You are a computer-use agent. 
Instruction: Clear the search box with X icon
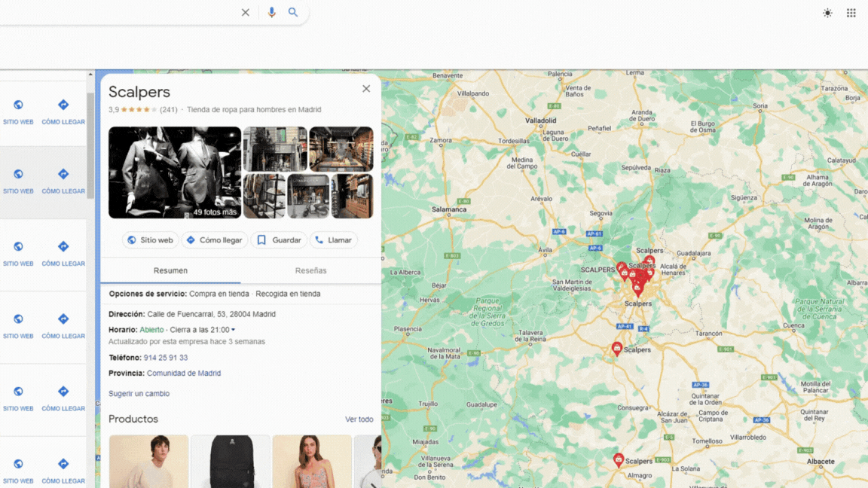click(246, 13)
